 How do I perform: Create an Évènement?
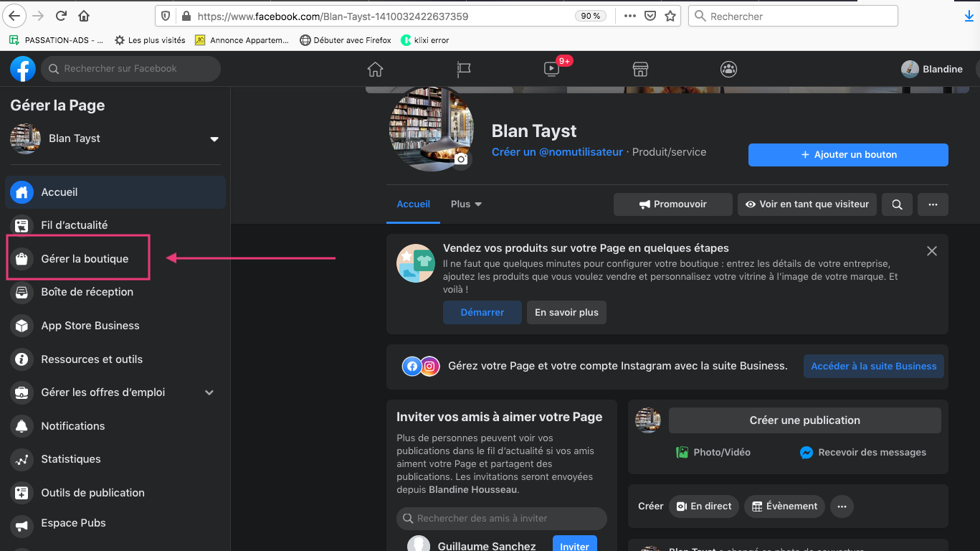click(784, 507)
